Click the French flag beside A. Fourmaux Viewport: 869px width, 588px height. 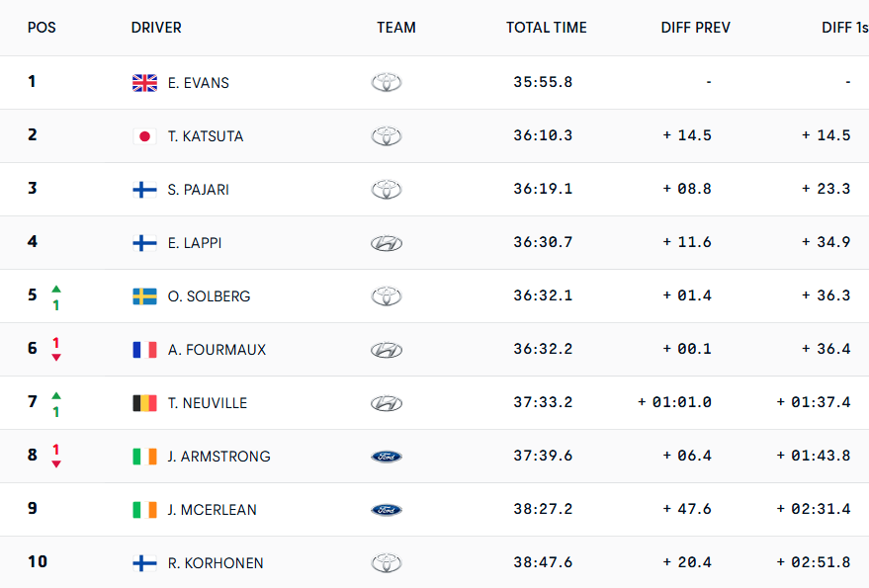click(x=144, y=350)
